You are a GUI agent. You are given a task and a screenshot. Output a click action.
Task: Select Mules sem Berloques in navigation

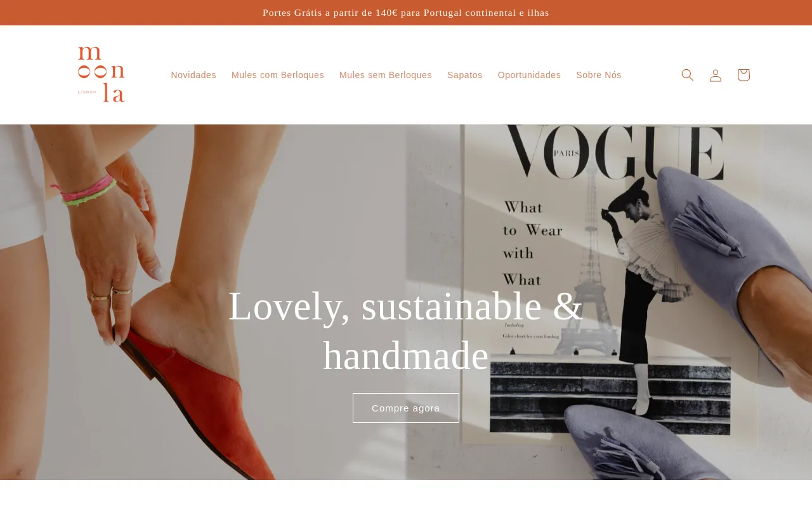tap(386, 75)
